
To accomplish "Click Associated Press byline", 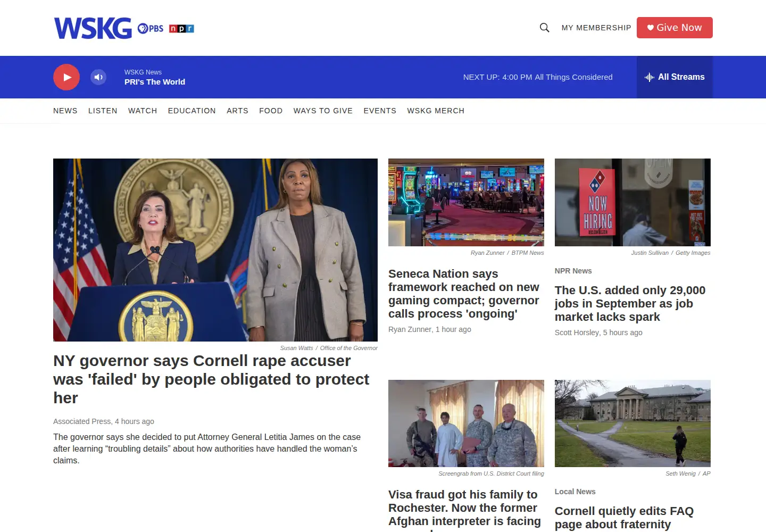I will point(82,421).
